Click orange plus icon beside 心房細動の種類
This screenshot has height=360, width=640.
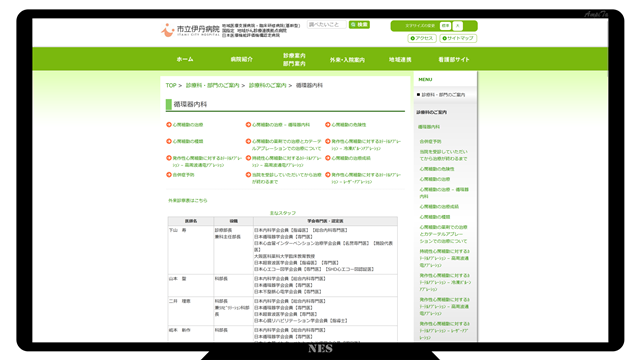tap(169, 141)
